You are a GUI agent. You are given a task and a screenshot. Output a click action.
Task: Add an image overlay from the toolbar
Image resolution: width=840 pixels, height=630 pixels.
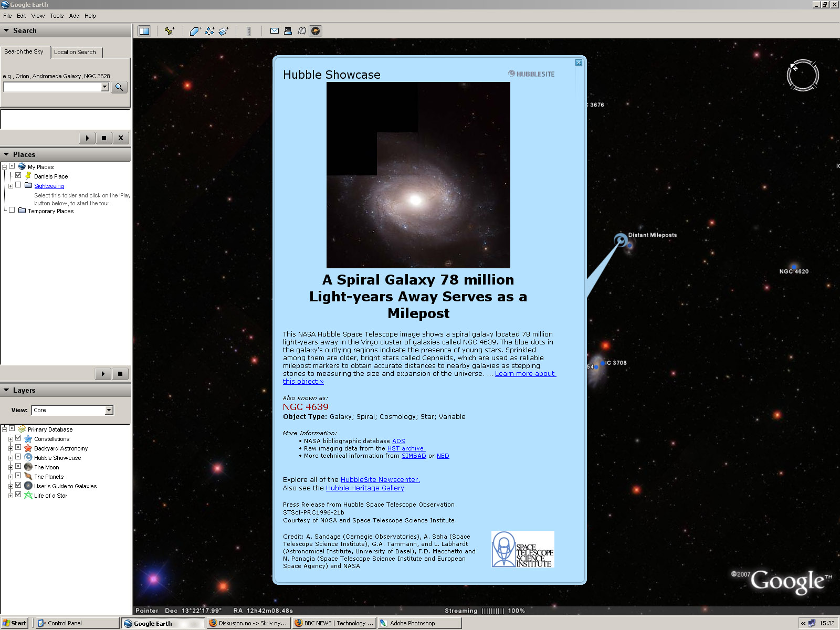coord(224,31)
